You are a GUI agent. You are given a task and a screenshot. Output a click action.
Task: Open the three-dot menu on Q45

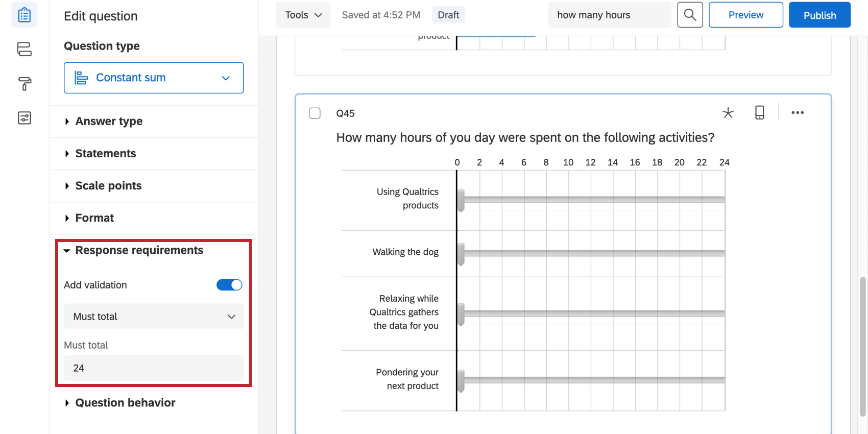click(x=797, y=113)
